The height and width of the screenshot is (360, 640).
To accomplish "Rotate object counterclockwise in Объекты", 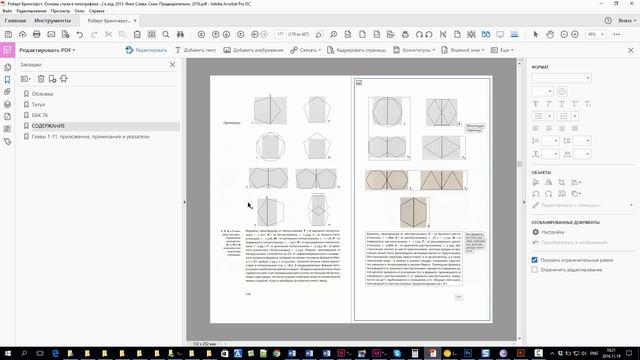I will pyautogui.click(x=536, y=194).
